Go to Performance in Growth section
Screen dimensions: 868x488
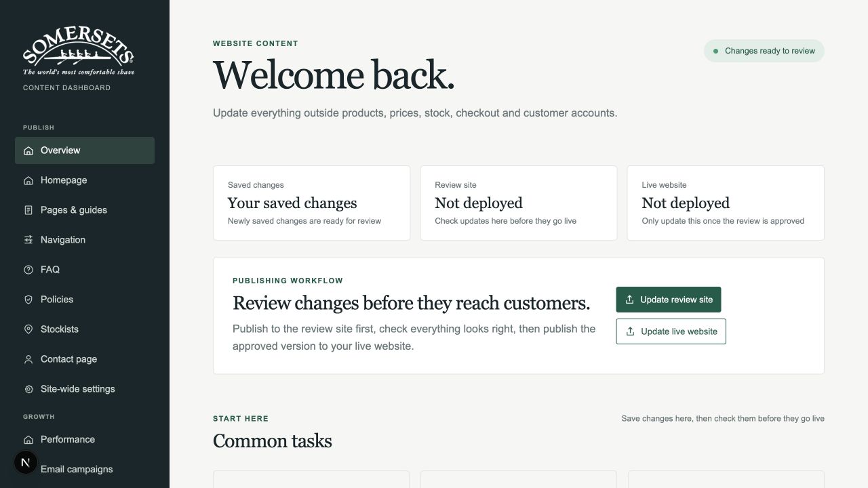click(x=85, y=439)
